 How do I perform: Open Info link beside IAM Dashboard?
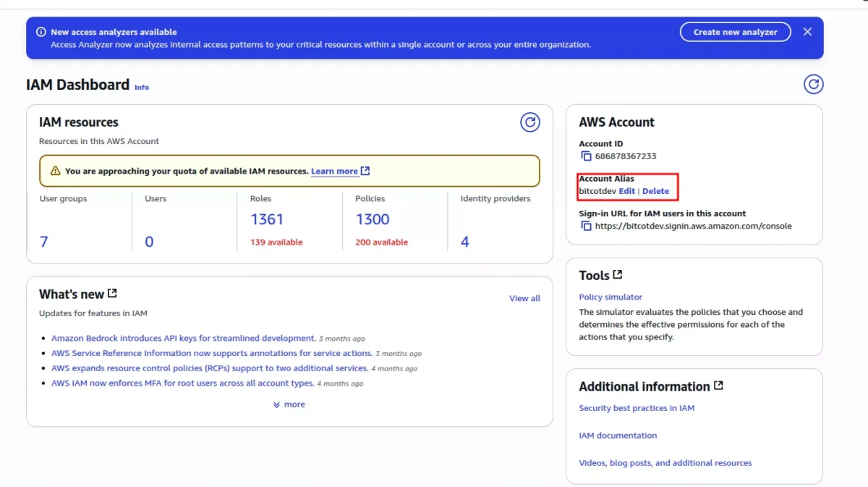point(142,87)
